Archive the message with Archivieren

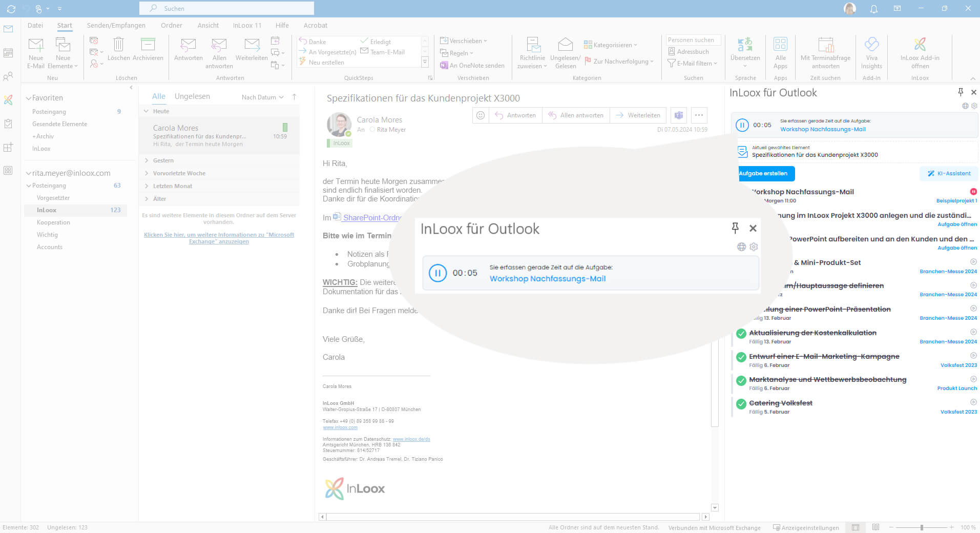pyautogui.click(x=148, y=49)
